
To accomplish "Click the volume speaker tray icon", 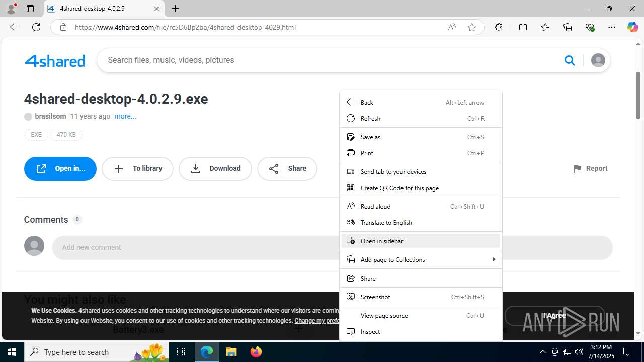I will (x=579, y=352).
